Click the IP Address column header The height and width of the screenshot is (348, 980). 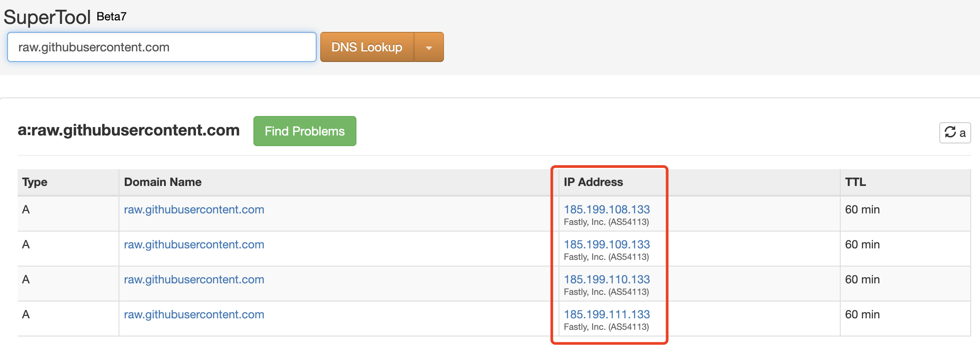click(593, 182)
